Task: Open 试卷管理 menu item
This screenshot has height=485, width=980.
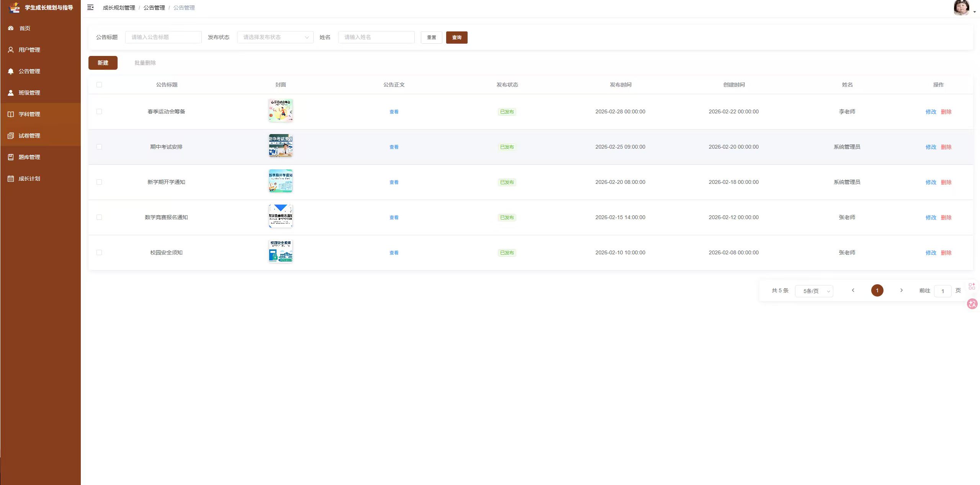Action: pyautogui.click(x=41, y=136)
